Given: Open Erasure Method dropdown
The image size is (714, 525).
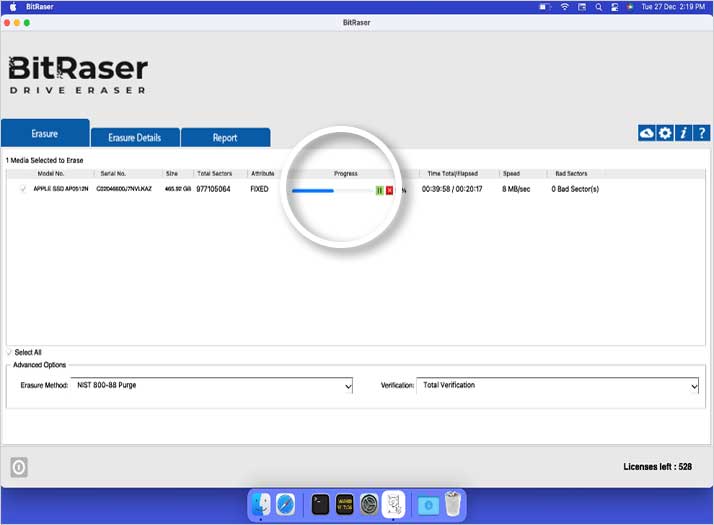Looking at the screenshot, I should (212, 386).
